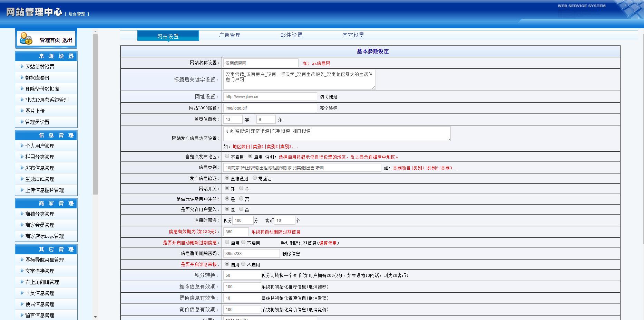Choose 否 for 是否允许用户登入
Screen dimensions: 644x320
tap(241, 209)
